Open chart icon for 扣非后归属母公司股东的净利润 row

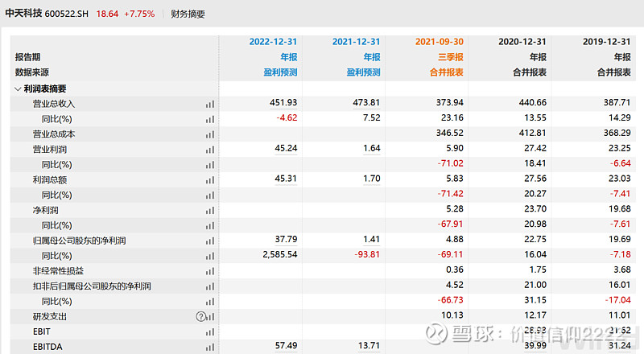click(x=210, y=286)
